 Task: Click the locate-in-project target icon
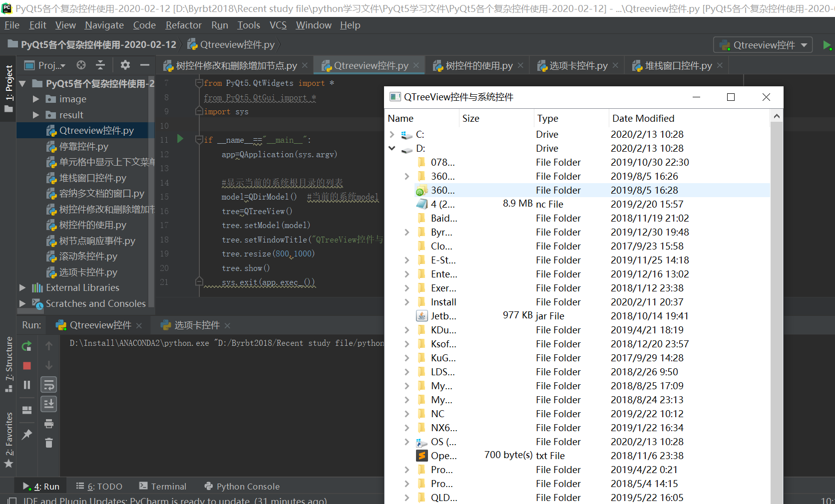pos(81,65)
